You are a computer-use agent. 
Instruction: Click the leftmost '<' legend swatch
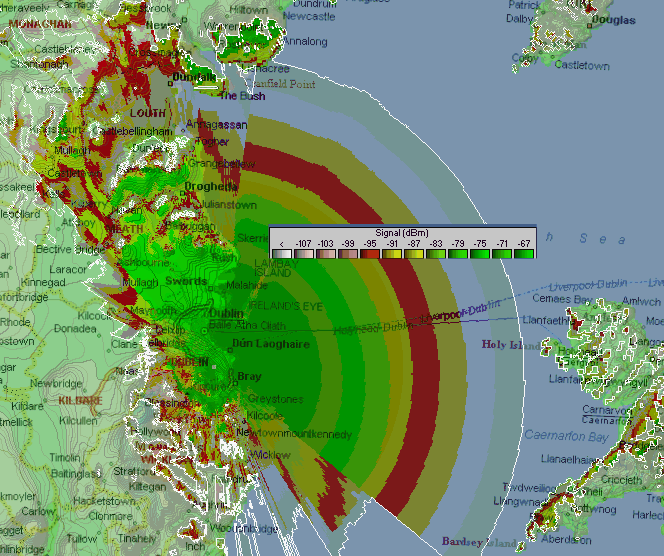[x=282, y=253]
